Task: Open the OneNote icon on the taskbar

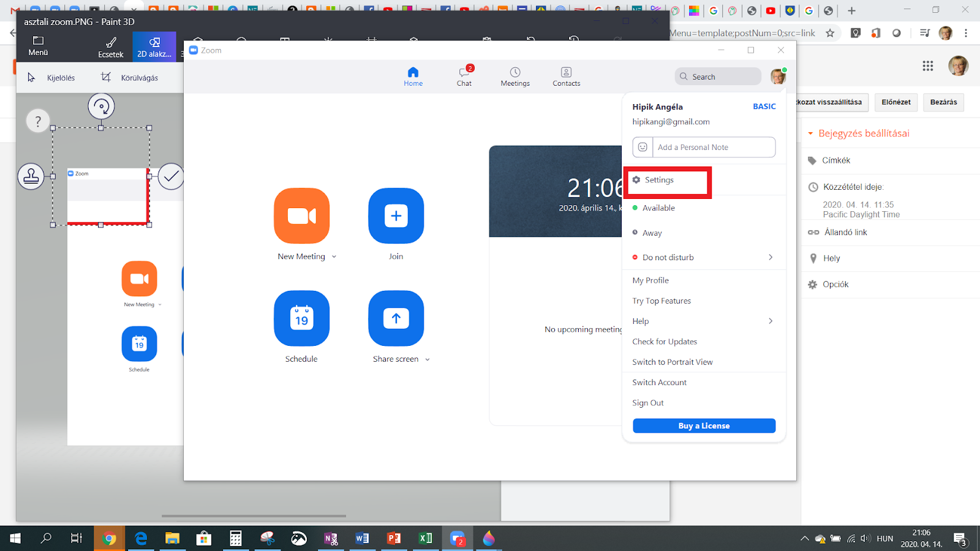Action: click(x=331, y=538)
